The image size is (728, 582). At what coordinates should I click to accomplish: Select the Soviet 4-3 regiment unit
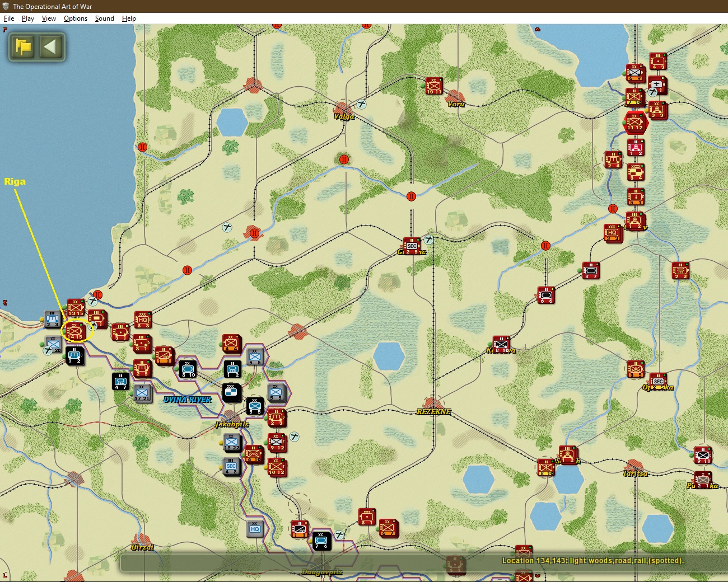click(658, 62)
